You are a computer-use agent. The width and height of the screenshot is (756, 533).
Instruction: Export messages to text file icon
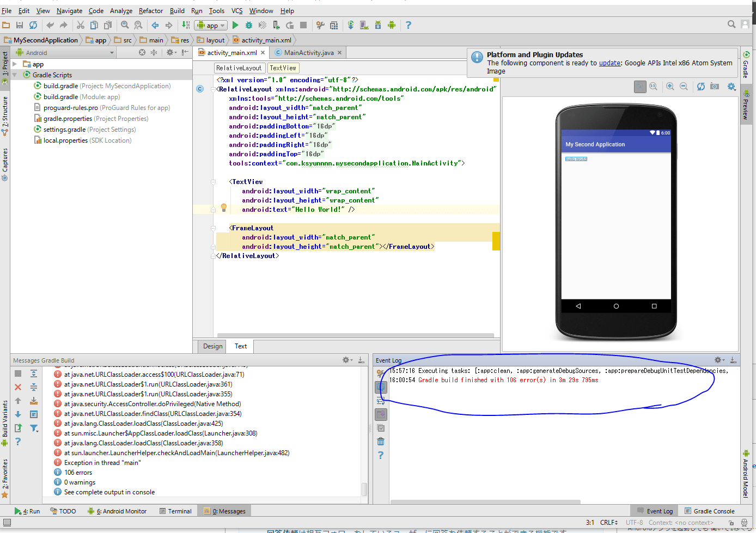[x=18, y=428]
